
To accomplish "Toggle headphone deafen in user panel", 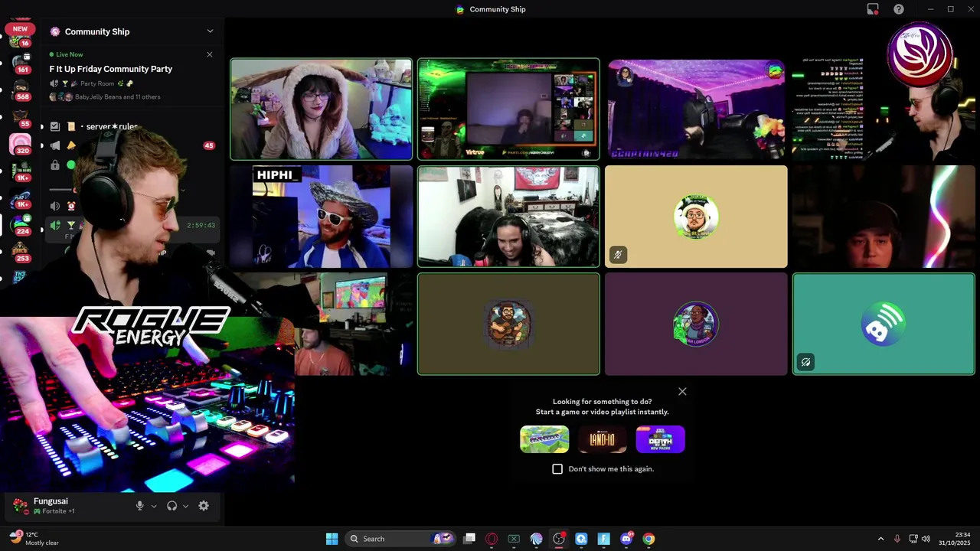I will pos(171,506).
